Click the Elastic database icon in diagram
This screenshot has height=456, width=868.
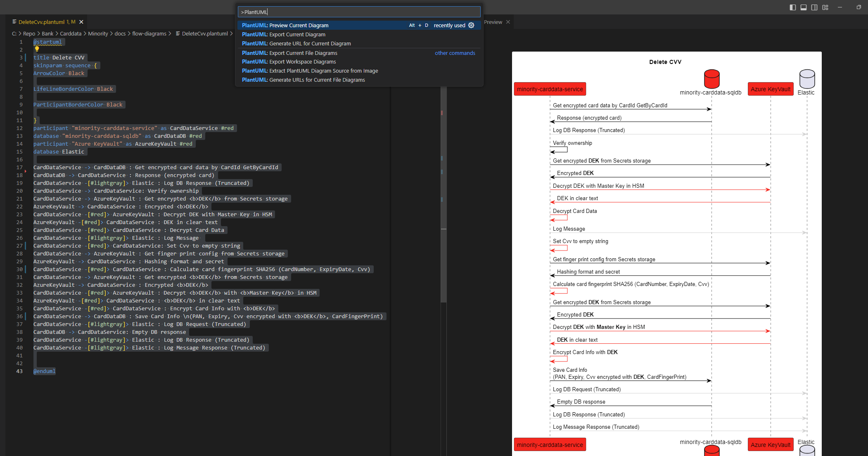click(807, 79)
